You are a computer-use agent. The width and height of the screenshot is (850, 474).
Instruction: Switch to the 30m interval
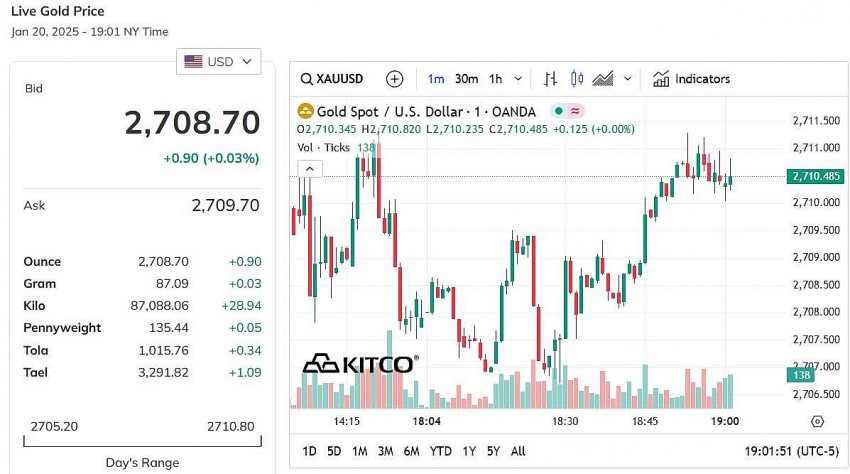pos(466,79)
